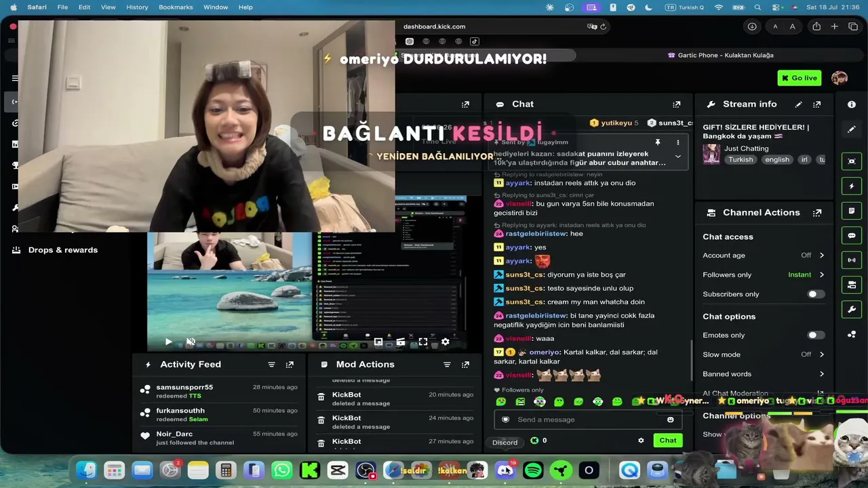Screen dimensions: 868x488
Task: Click the lightning bolt icon in right sidebar
Action: pyautogui.click(x=852, y=186)
